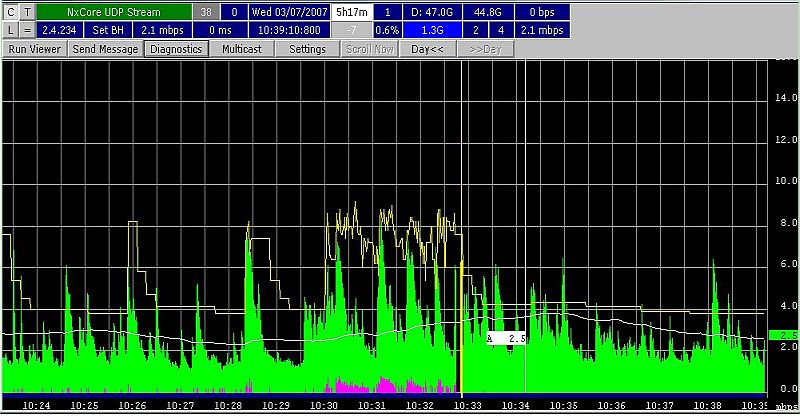Viewport: 800px width, 416px height.
Task: Click the 10:29 time axis label
Action: 276,405
